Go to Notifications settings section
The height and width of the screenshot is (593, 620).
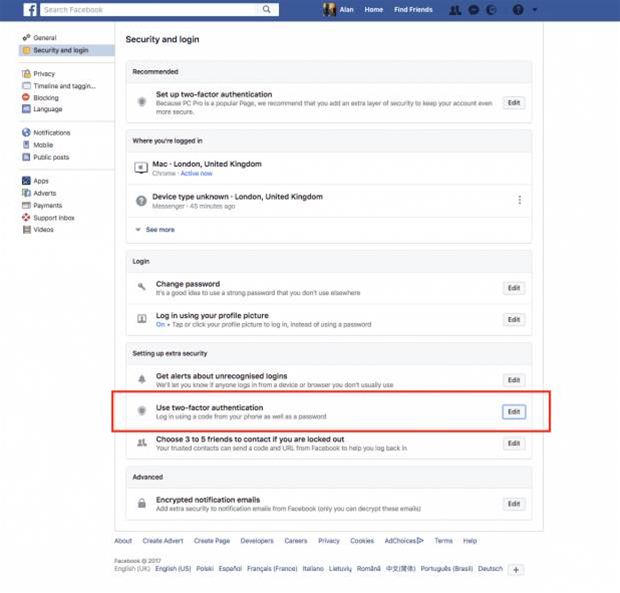tap(51, 132)
